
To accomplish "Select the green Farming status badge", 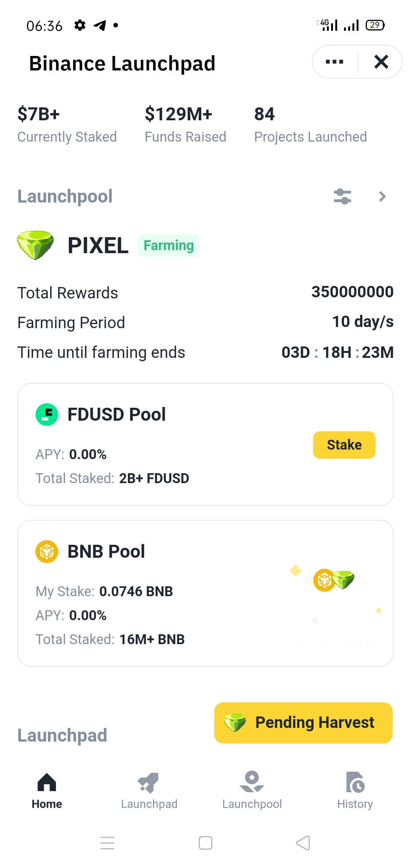I will coord(169,246).
